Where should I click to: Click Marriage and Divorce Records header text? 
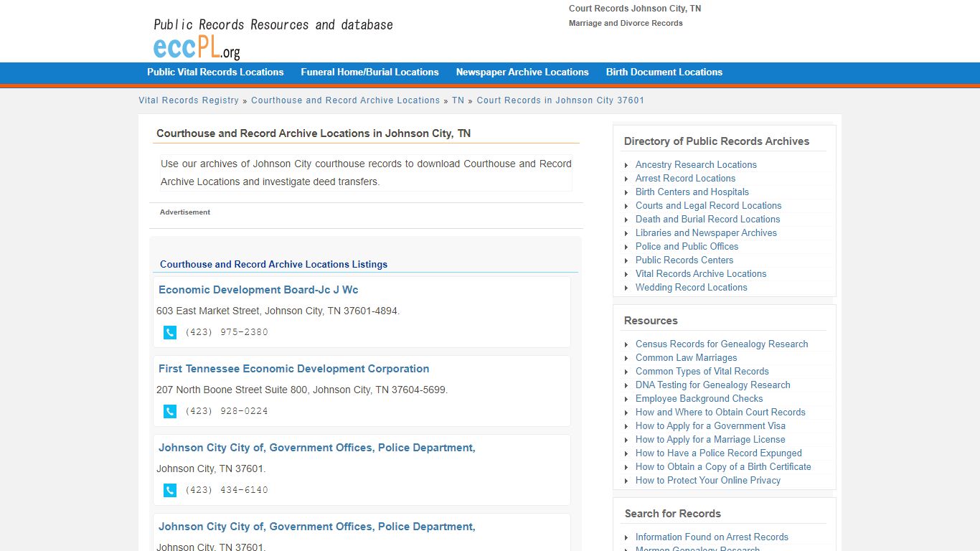[x=626, y=23]
